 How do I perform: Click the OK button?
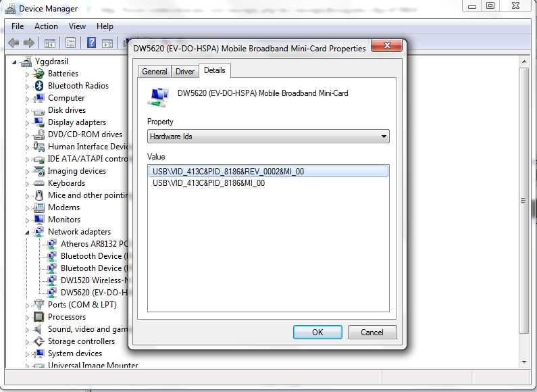pos(317,332)
